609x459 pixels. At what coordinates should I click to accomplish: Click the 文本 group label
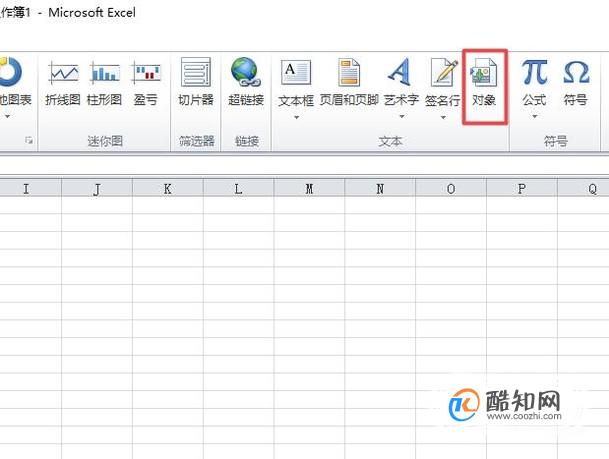pos(390,141)
